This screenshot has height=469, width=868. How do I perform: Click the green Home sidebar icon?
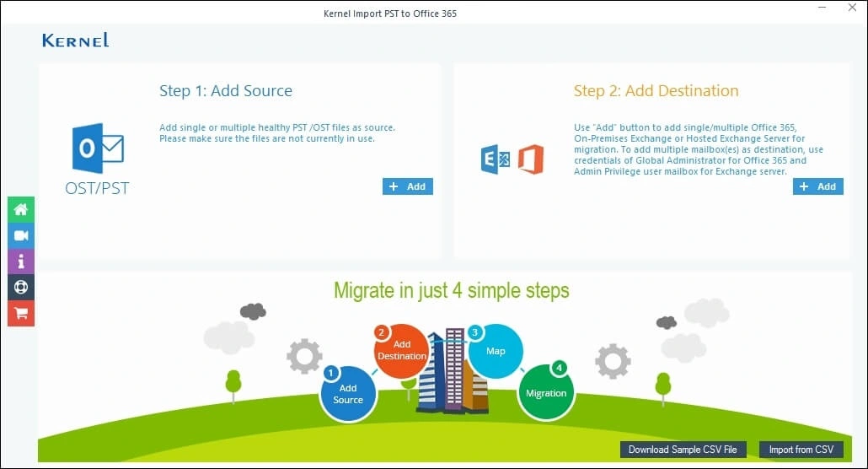click(21, 209)
